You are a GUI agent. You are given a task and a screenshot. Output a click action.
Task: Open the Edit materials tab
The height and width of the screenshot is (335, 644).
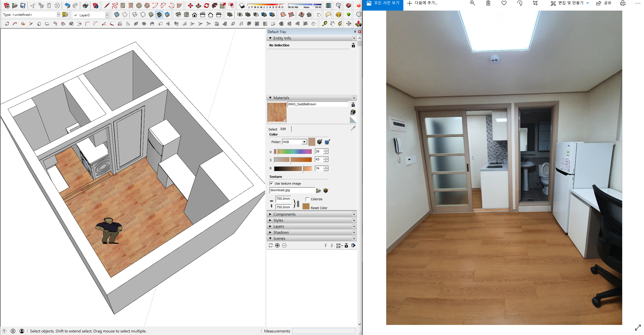[283, 129]
